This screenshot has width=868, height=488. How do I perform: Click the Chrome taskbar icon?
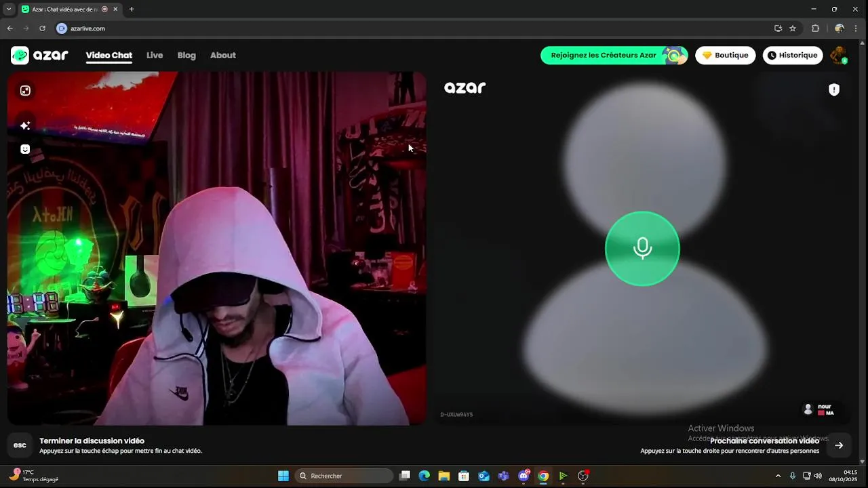pos(543,476)
